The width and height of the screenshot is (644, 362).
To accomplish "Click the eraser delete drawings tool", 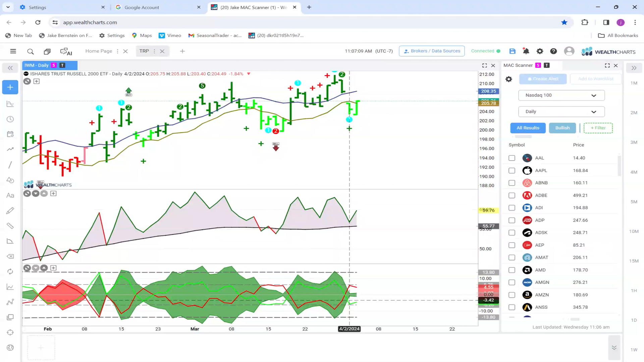I will pyautogui.click(x=10, y=256).
